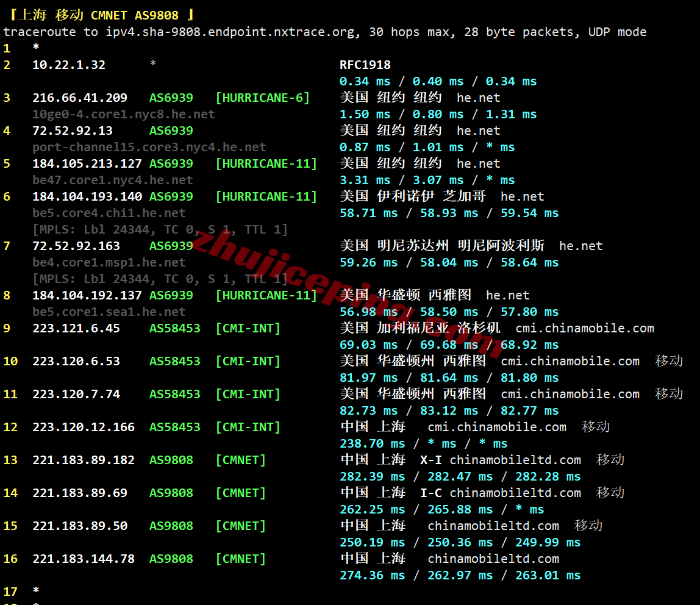Click the location 加利福尼亚 洛杉矶
Screen dimensions: 700x605
[x=438, y=328]
